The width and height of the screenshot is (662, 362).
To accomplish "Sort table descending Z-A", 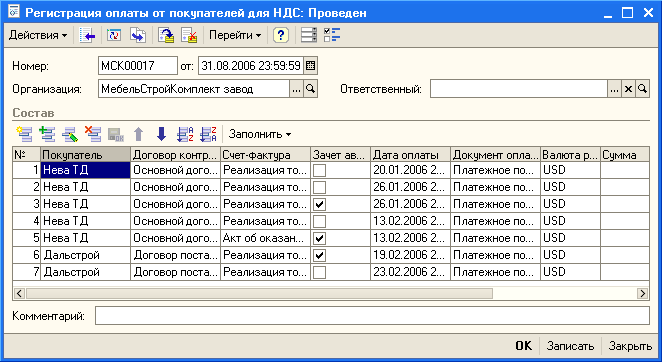I will tap(208, 134).
